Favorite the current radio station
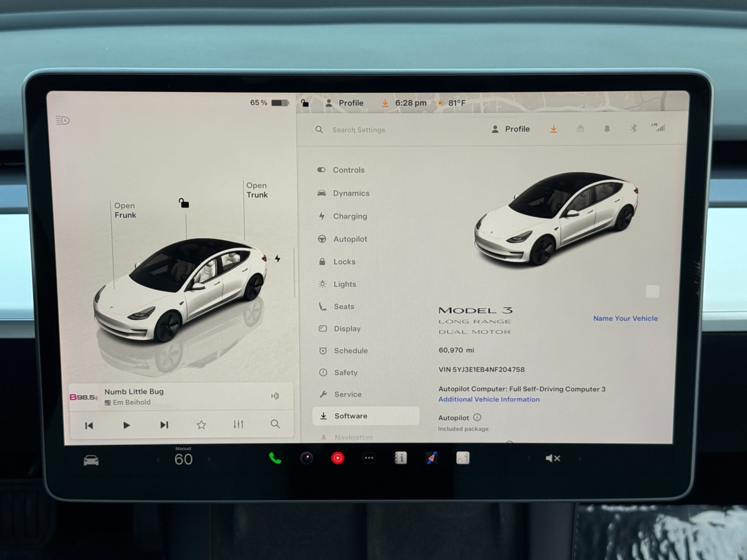This screenshot has height=560, width=747. click(x=201, y=425)
